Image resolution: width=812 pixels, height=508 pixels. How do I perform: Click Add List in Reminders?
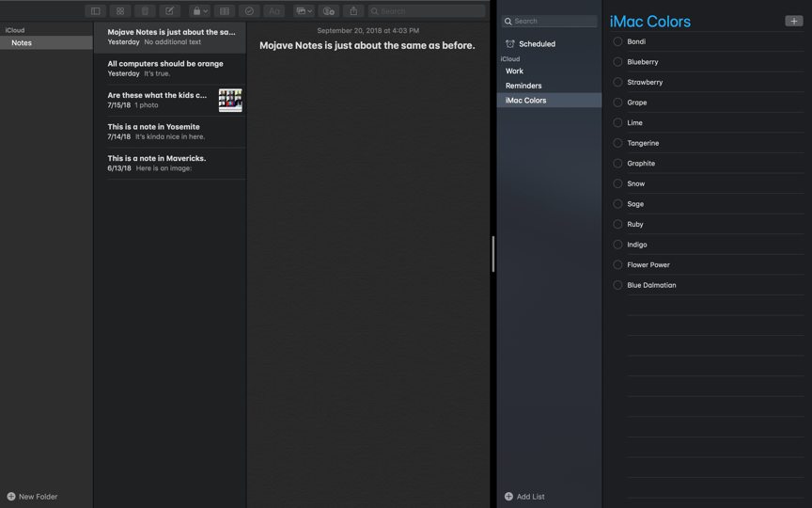pos(524,496)
